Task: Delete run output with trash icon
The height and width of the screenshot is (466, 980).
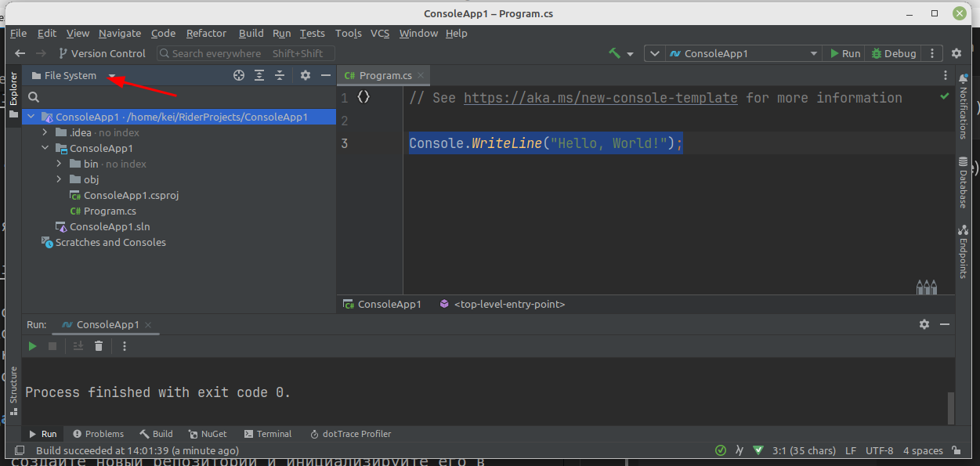Action: click(99, 346)
